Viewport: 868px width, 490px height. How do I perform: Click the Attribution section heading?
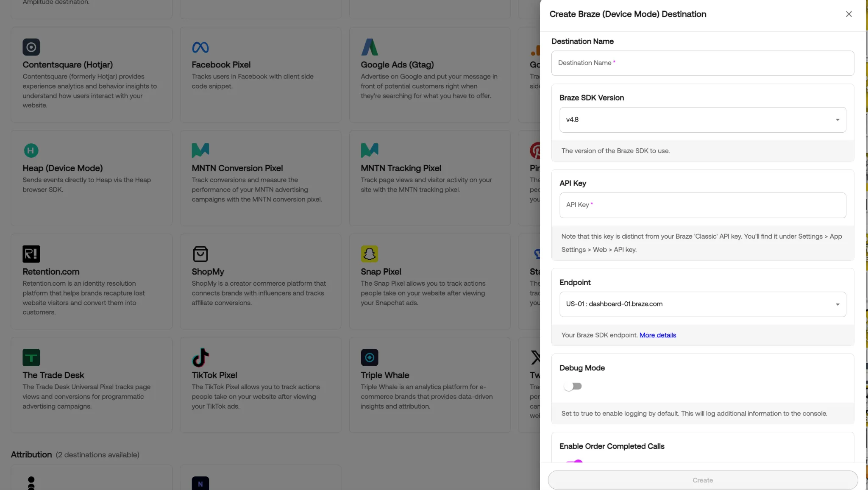[31, 454]
